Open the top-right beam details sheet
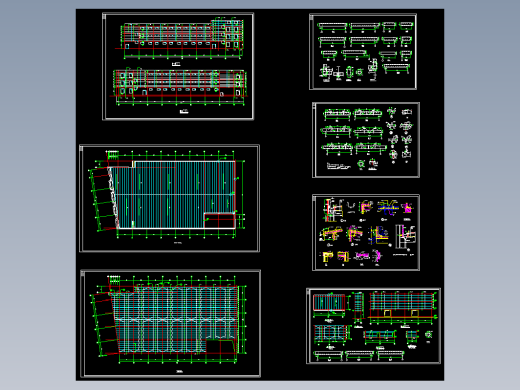The height and width of the screenshot is (390, 520). 363,52
